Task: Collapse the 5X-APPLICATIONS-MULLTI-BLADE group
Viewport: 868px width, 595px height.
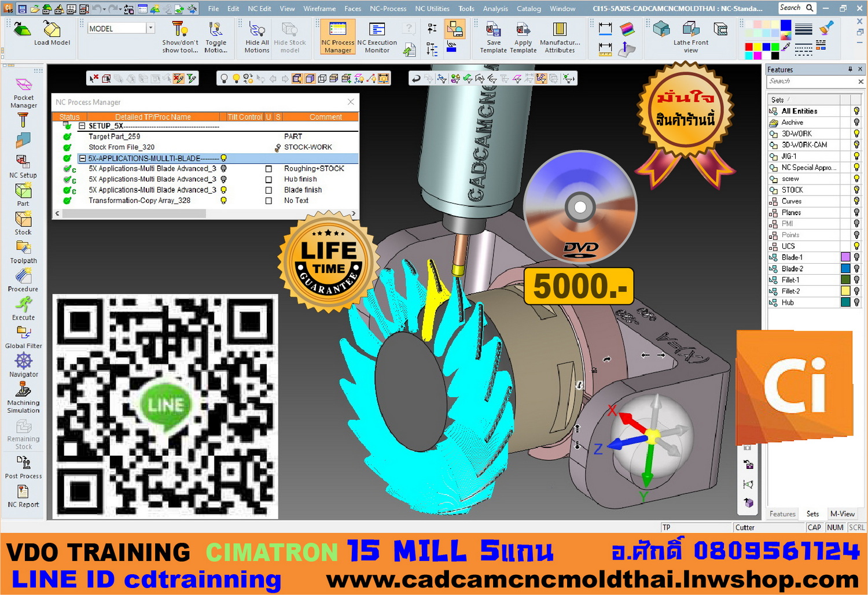Action: pos(82,158)
